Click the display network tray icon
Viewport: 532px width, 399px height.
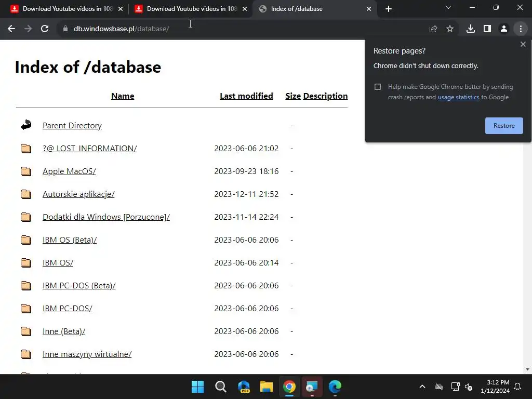(455, 387)
